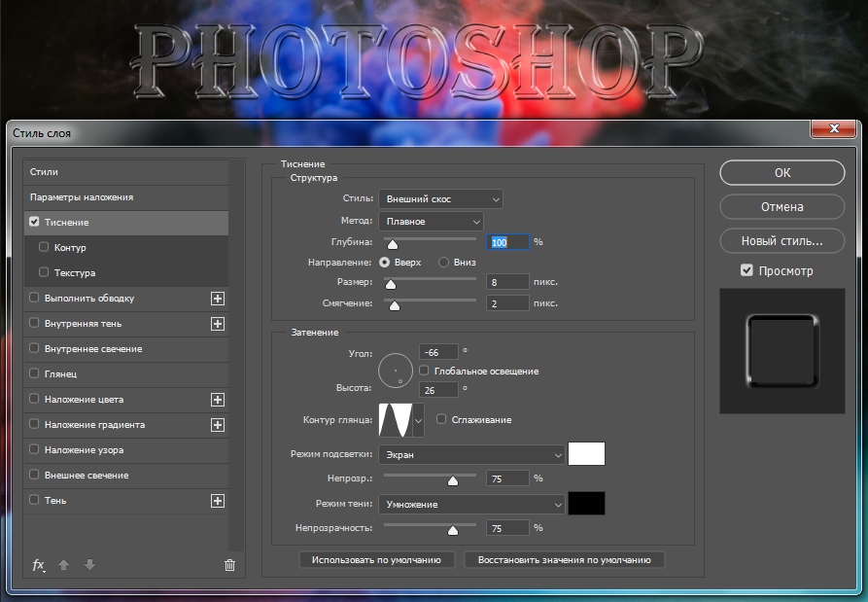This screenshot has width=868, height=602.
Task: Open Режим тени dropdown Умножение
Action: click(471, 505)
